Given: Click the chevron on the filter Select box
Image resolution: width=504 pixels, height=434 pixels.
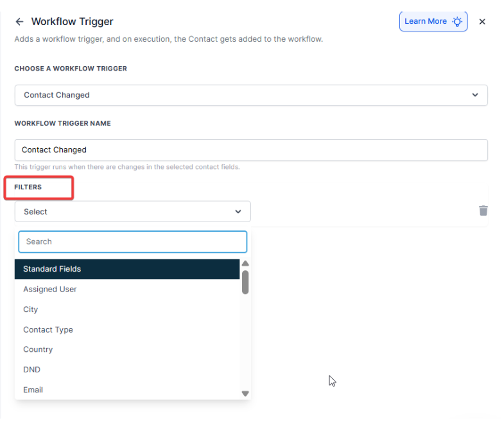Looking at the screenshot, I should [238, 211].
